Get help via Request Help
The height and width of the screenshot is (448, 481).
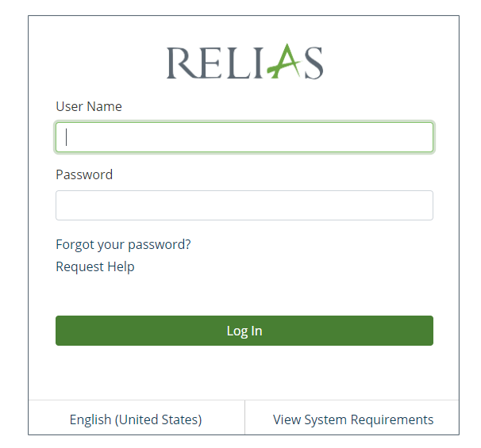[x=95, y=266]
